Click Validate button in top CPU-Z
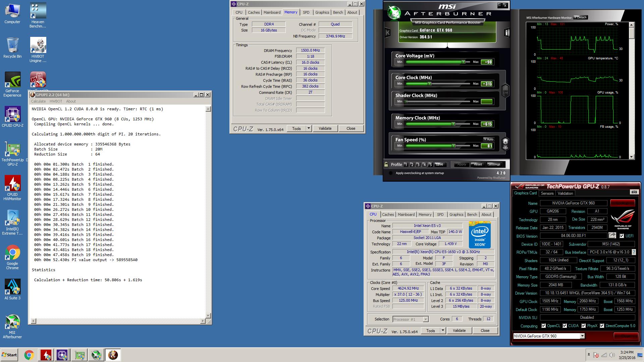This screenshot has width=644, height=362. pyautogui.click(x=325, y=128)
